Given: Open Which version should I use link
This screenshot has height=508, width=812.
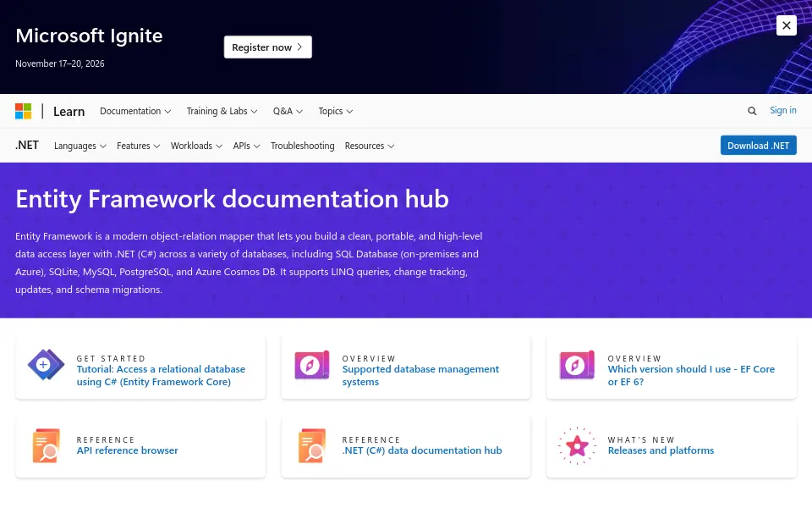Looking at the screenshot, I should 691,375.
